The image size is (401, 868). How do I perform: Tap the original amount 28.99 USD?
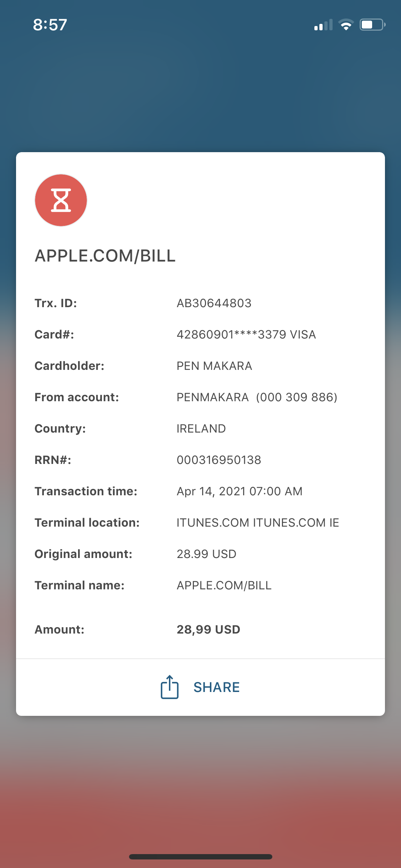(x=206, y=554)
